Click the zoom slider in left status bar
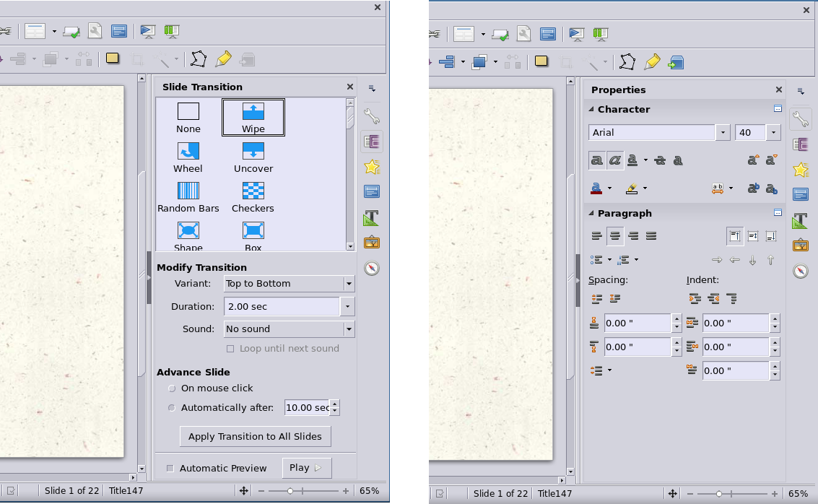The height and width of the screenshot is (504, 818). [303, 490]
